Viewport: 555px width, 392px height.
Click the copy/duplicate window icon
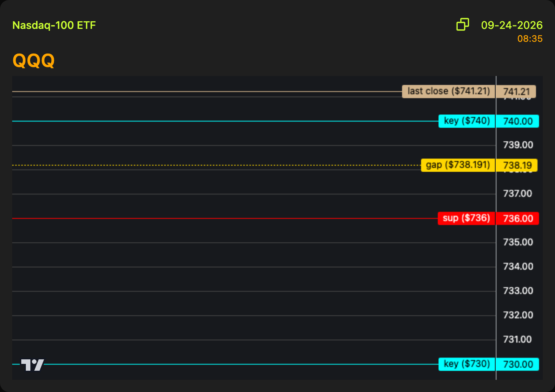[463, 24]
